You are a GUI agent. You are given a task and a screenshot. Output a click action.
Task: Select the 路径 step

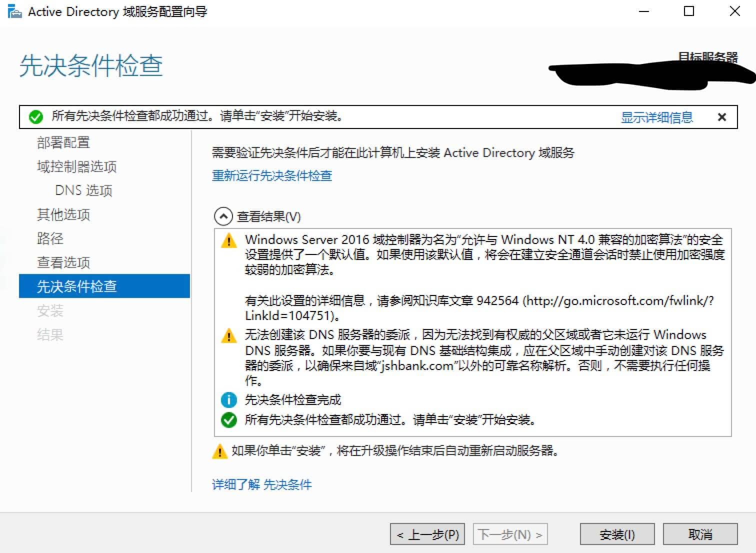50,238
